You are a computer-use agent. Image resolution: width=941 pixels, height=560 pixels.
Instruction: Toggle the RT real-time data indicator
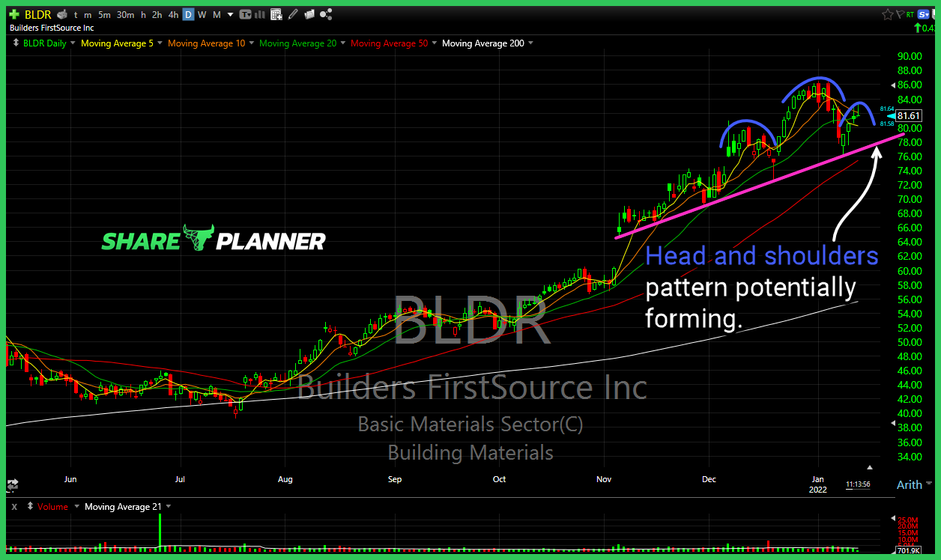coord(910,14)
